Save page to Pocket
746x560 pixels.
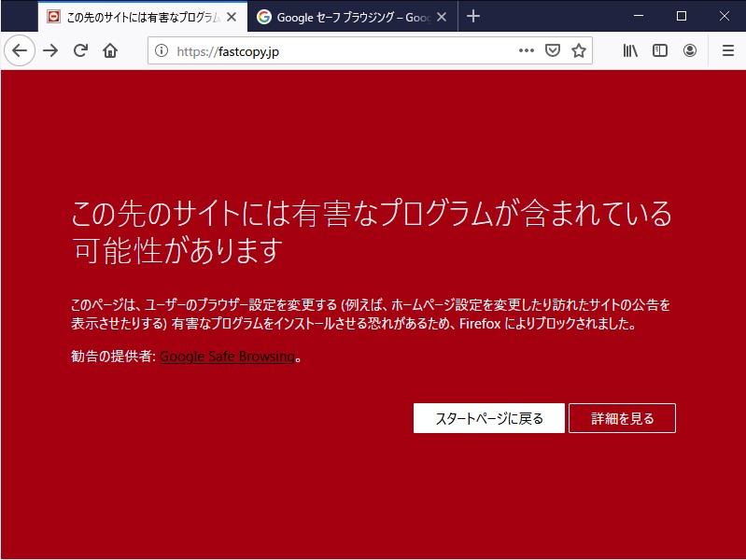pos(553,50)
